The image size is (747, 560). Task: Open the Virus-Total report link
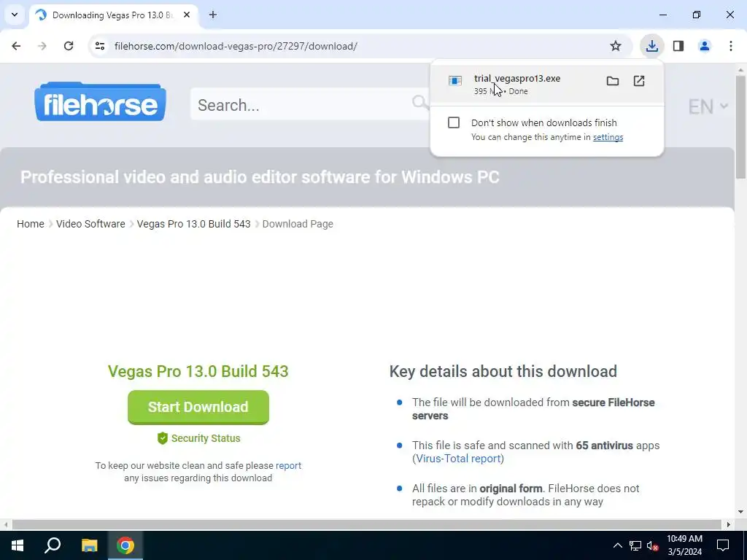(x=458, y=459)
